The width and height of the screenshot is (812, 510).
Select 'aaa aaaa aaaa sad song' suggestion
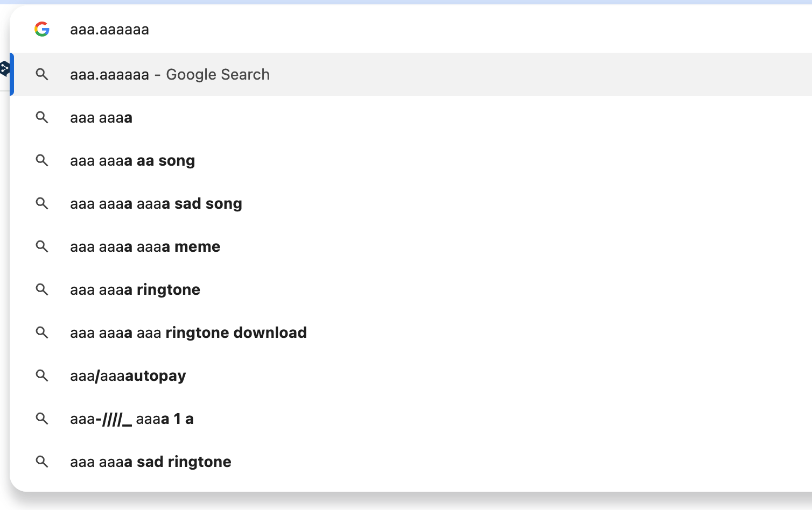(x=156, y=203)
